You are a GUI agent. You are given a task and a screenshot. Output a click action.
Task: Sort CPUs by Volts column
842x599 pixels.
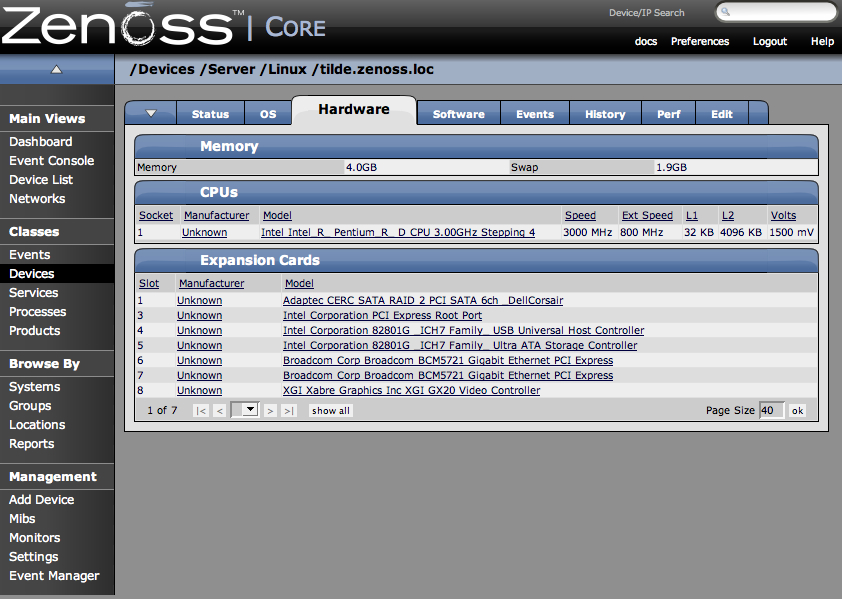point(783,215)
